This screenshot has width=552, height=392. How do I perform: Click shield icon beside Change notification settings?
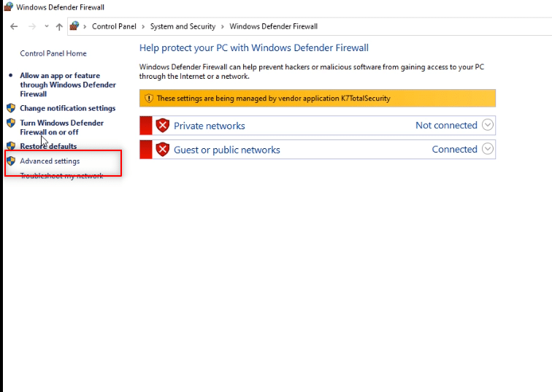coord(11,108)
